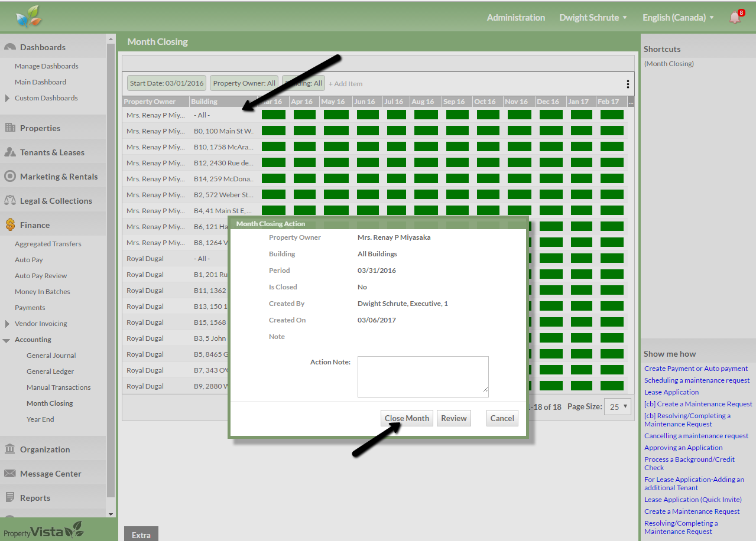The image size is (756, 541).
Task: Expand the Vendor Invoicing tree item
Action: (x=7, y=324)
